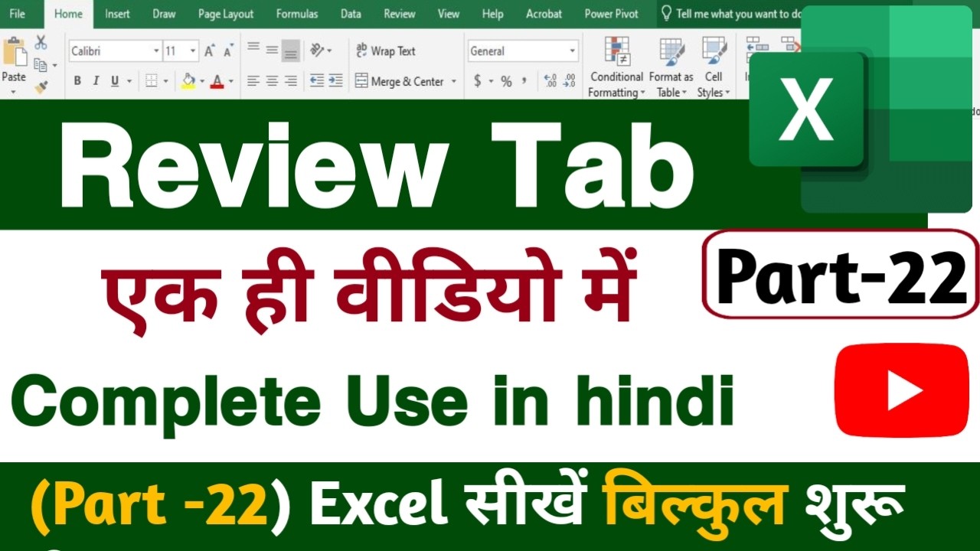
Task: Open the font size 11 dropdown
Action: pyautogui.click(x=193, y=51)
